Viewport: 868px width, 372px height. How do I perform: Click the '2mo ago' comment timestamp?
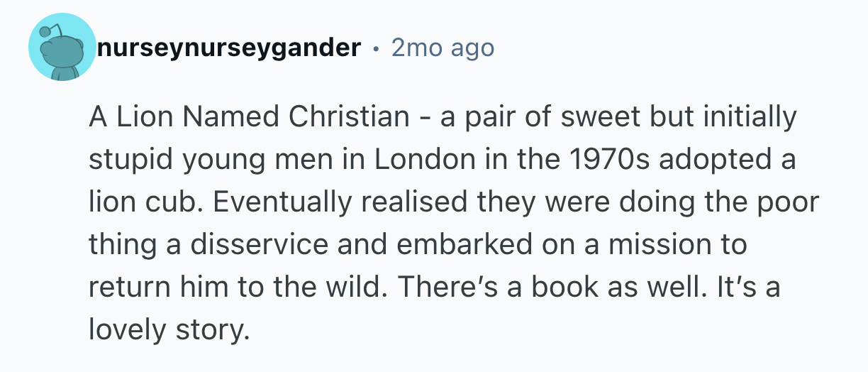[x=443, y=48]
